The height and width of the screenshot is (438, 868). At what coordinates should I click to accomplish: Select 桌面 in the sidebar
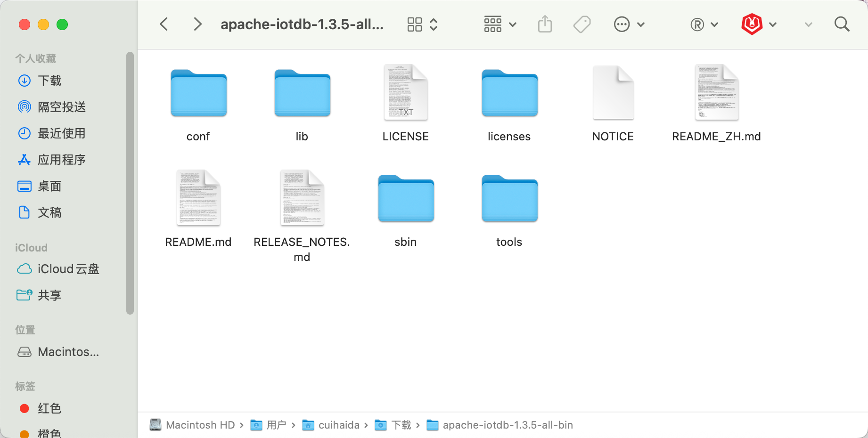pyautogui.click(x=40, y=186)
